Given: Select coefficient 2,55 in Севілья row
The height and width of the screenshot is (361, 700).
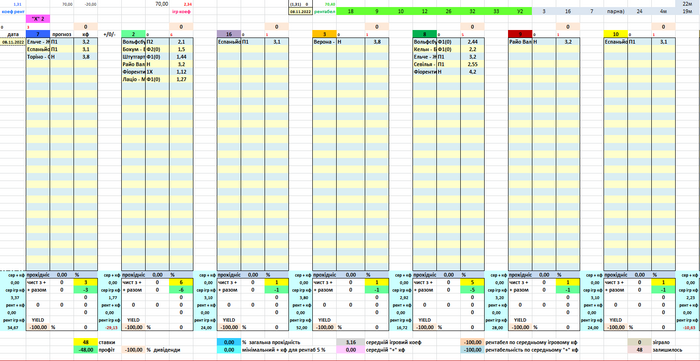Looking at the screenshot, I should (472, 64).
